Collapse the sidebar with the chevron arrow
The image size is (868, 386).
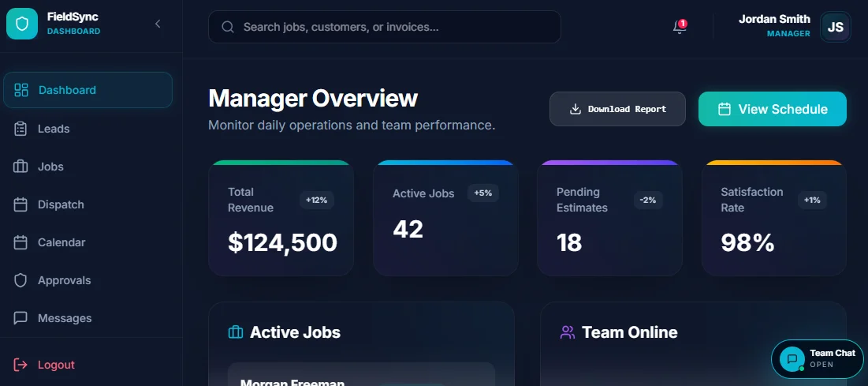point(158,24)
